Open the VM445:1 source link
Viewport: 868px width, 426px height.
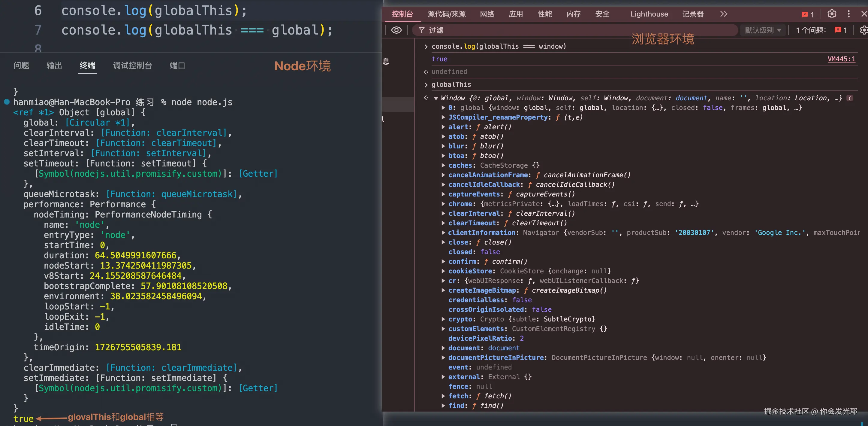pyautogui.click(x=841, y=59)
